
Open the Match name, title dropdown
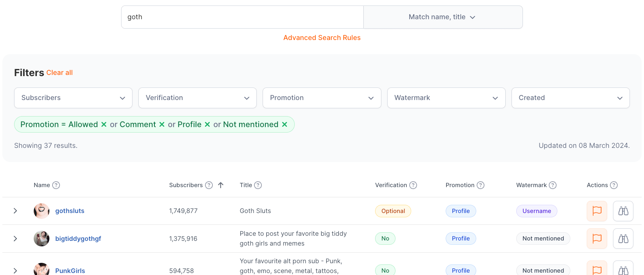(443, 17)
